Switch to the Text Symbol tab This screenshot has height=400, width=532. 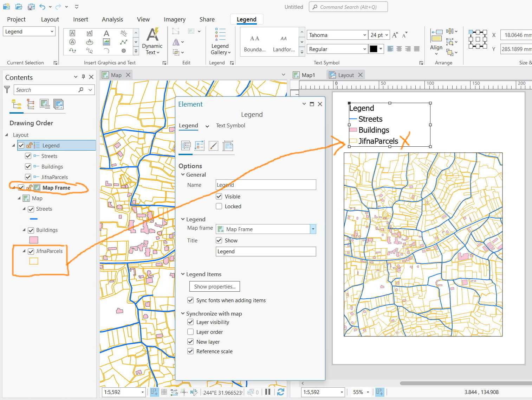tap(231, 126)
